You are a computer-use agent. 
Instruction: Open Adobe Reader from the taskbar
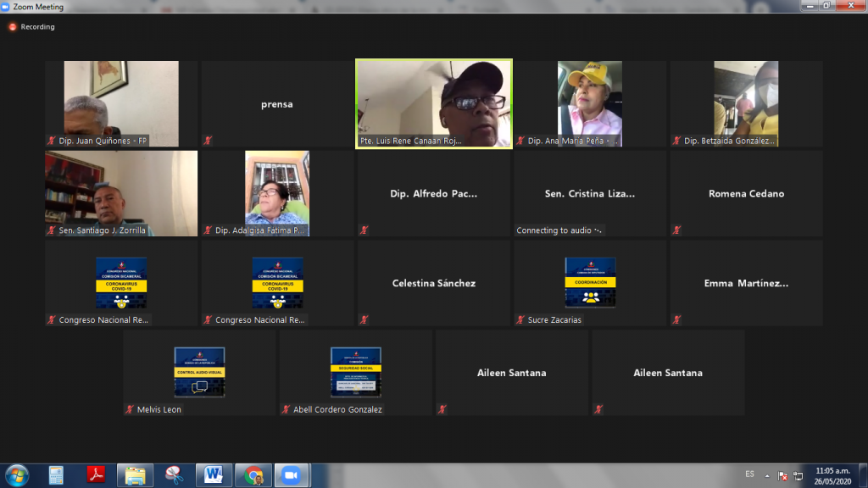coord(96,475)
